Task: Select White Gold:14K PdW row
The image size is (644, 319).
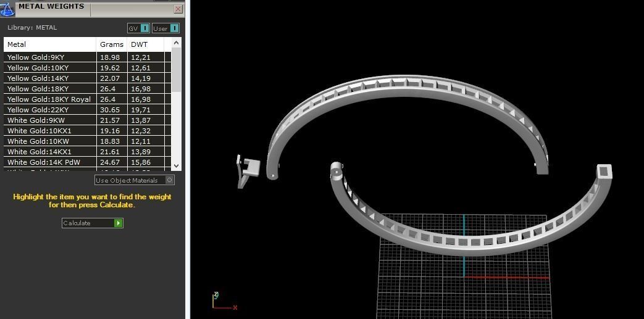Action: pyautogui.click(x=87, y=162)
